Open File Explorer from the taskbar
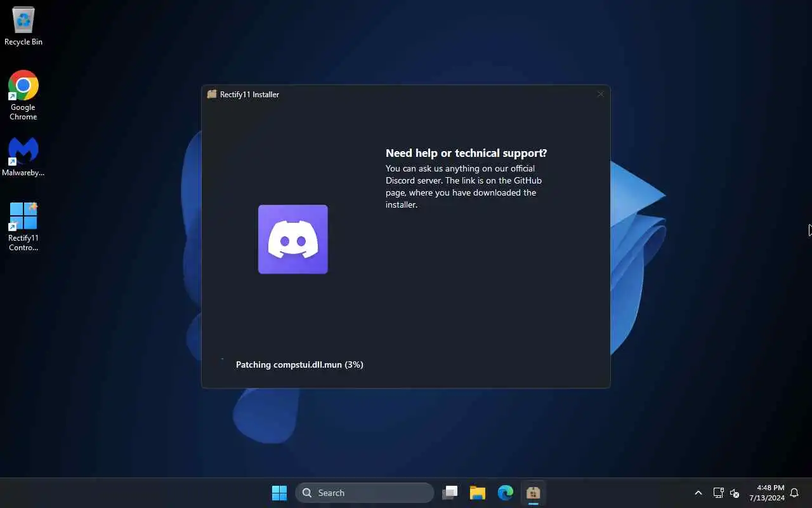 tap(478, 493)
